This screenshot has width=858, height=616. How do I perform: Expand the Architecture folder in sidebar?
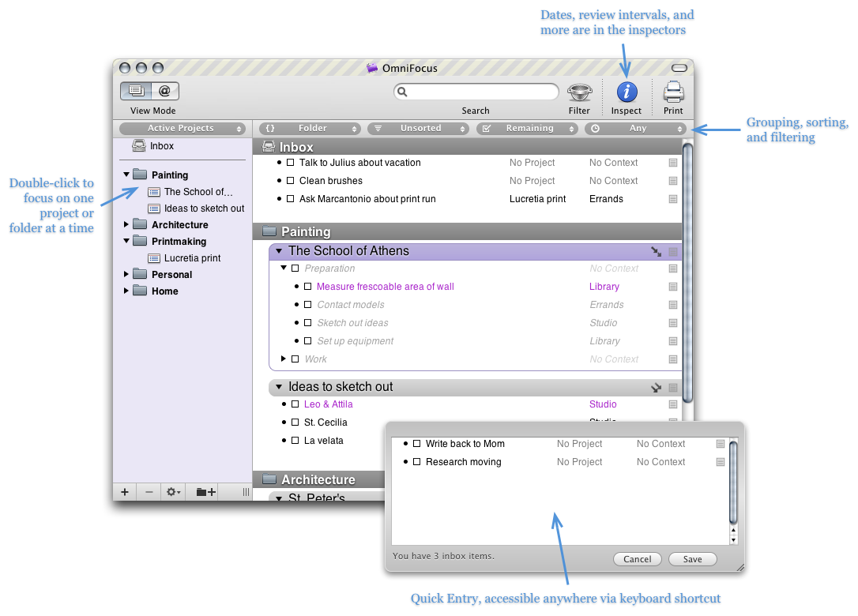(126, 225)
